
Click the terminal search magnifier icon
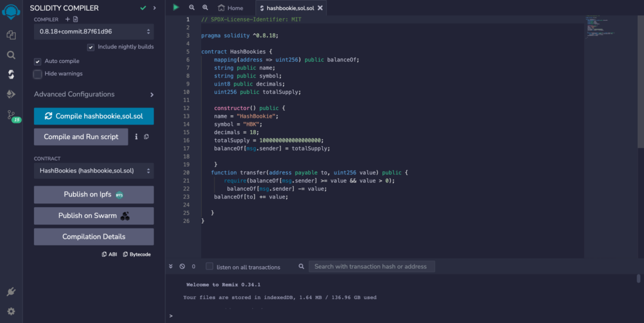pos(301,266)
